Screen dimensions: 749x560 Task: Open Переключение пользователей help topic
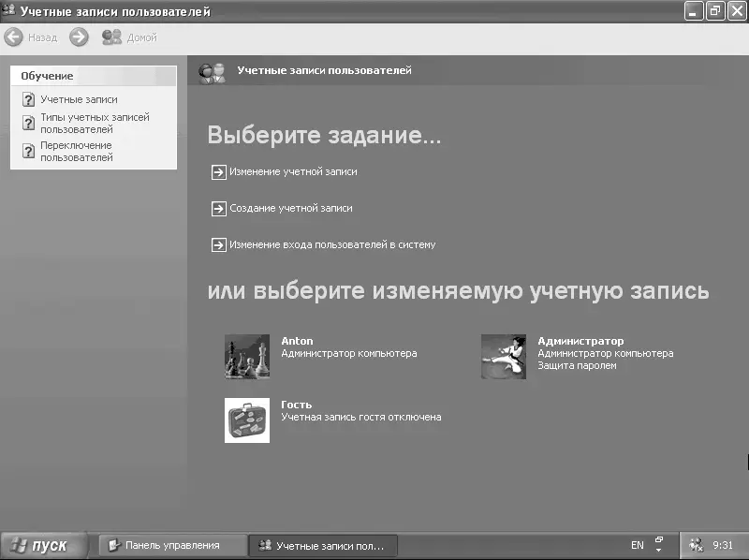point(77,152)
